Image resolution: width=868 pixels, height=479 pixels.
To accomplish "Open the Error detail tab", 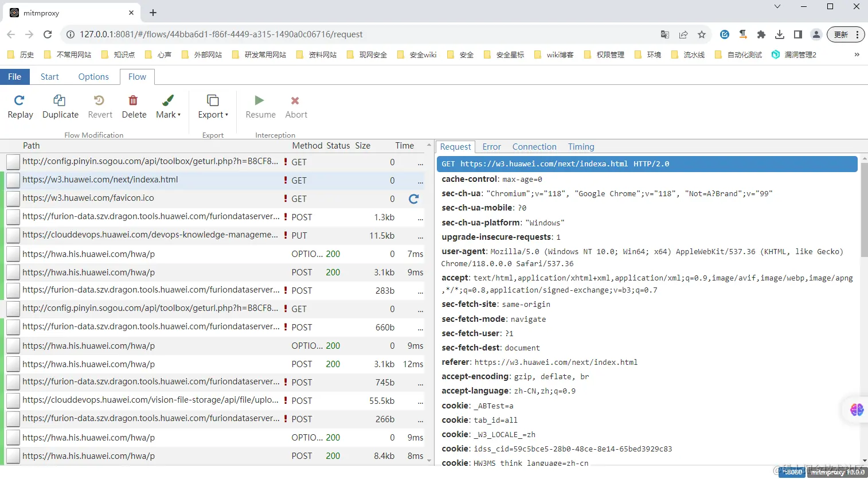I will click(x=491, y=147).
